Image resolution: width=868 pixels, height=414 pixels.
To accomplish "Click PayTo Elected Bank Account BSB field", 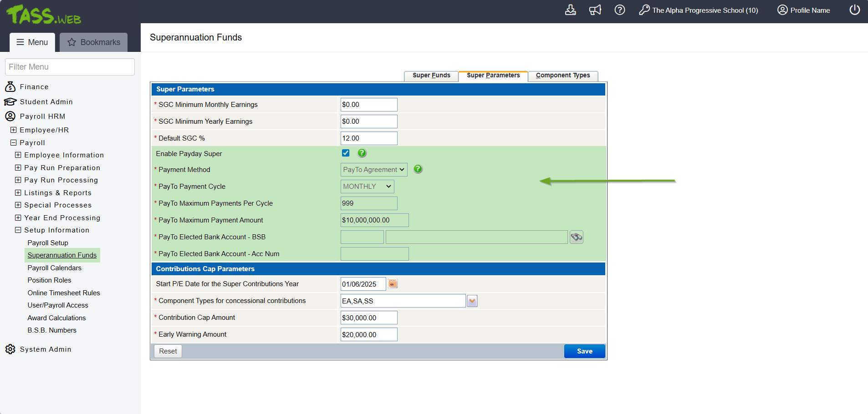I will pos(362,237).
